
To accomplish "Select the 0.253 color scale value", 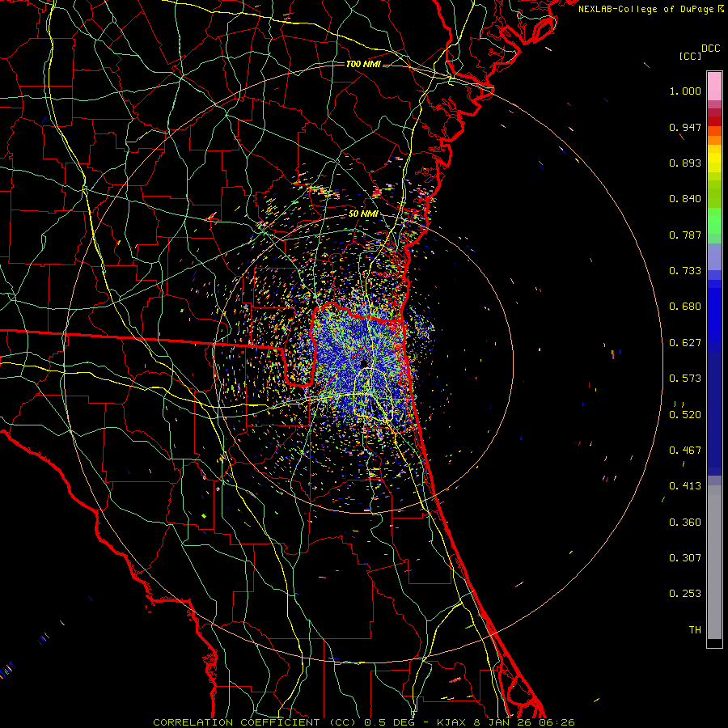I will (685, 594).
